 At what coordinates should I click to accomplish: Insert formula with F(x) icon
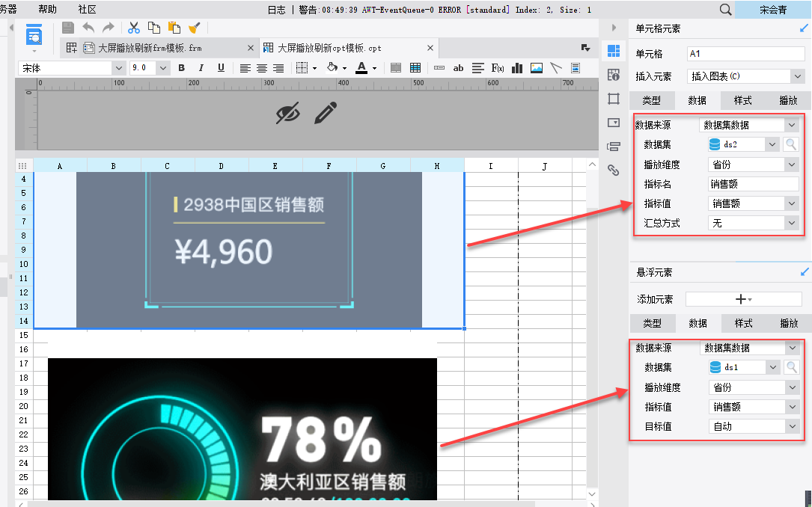click(x=498, y=68)
